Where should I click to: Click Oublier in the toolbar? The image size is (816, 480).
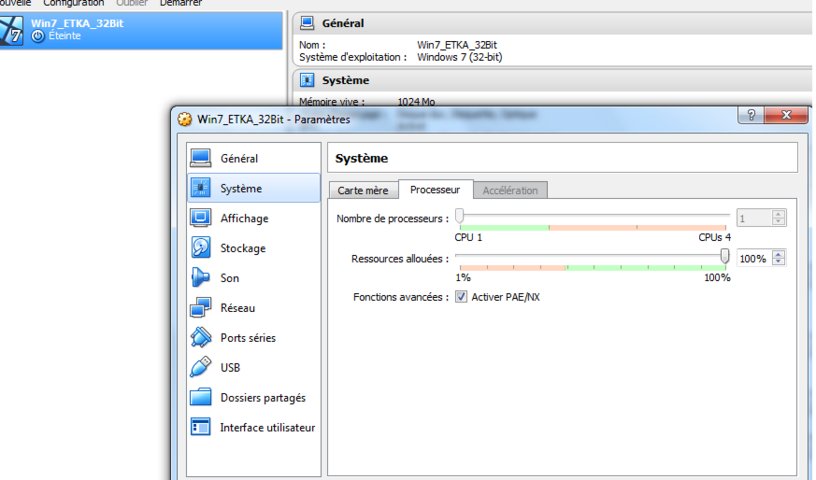[132, 3]
